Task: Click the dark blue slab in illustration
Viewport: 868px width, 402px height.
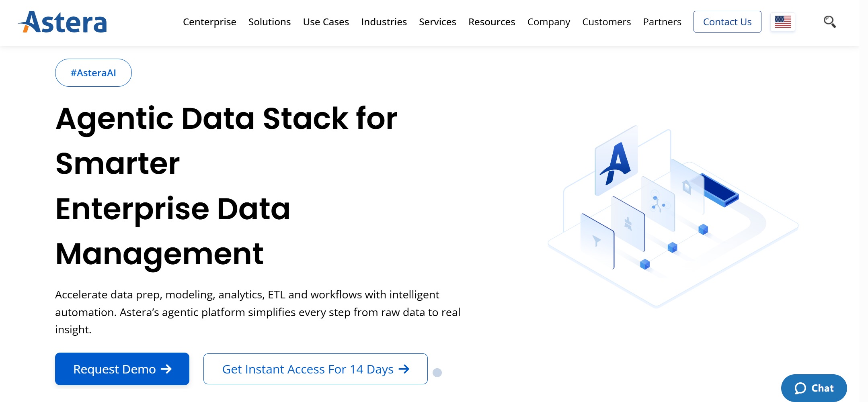Action: coord(720,190)
